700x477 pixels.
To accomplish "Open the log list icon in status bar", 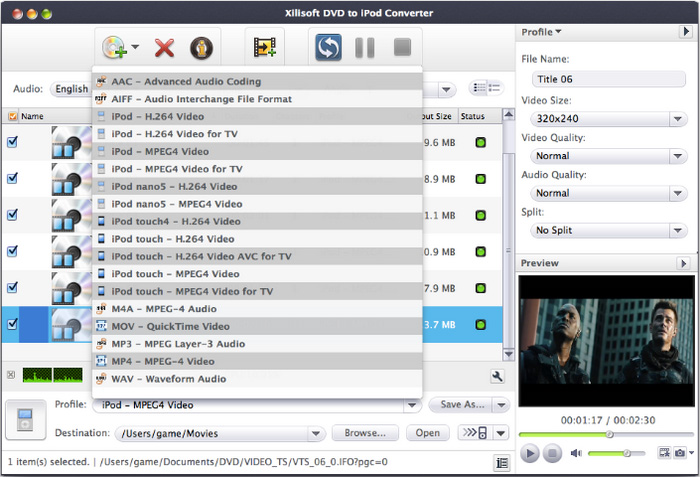I will (502, 463).
